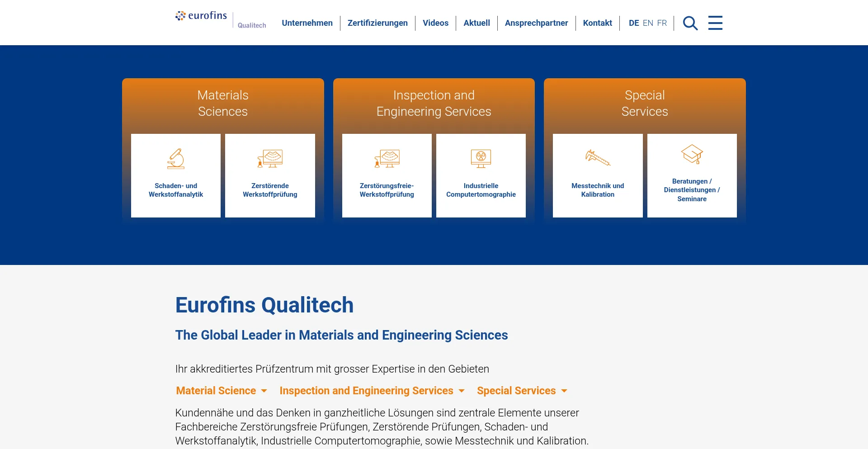Open the Aktuell menu item
The image size is (868, 449).
476,23
